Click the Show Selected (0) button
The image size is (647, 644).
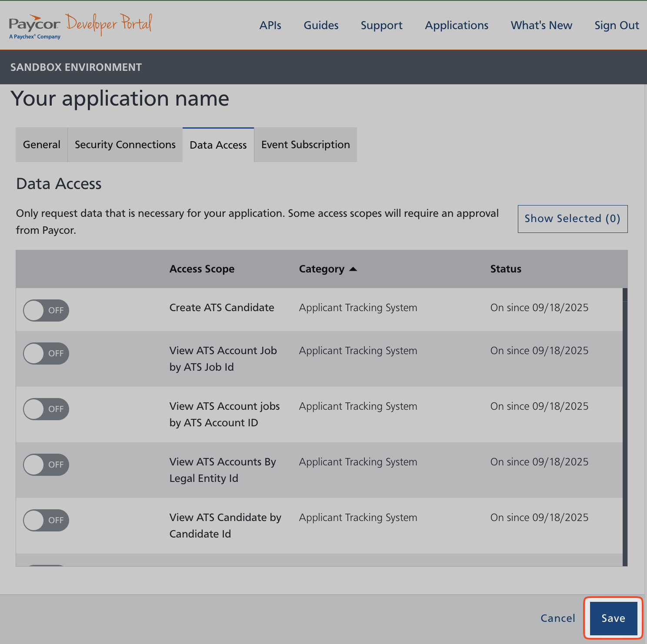(x=572, y=219)
